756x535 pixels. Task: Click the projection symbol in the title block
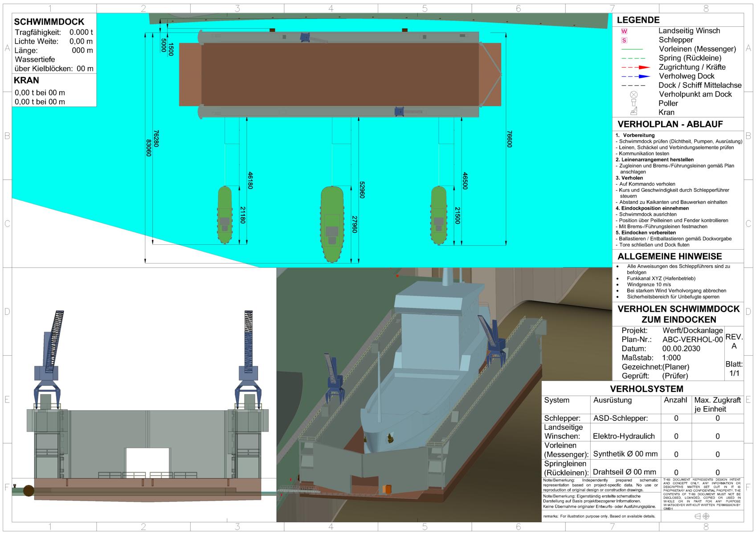pyautogui.click(x=702, y=516)
